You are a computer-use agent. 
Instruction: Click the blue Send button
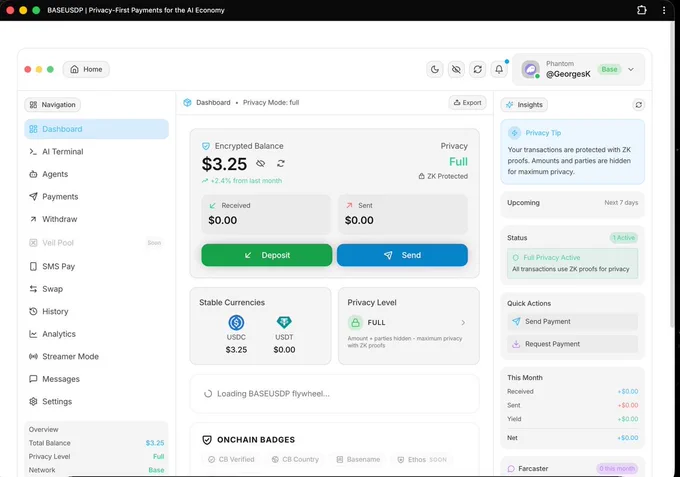[402, 255]
